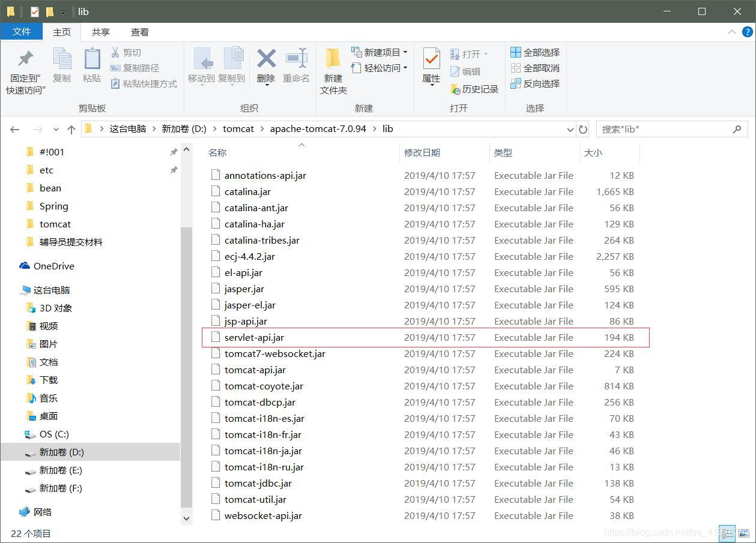Click the Copy (复制) ribbon icon

pyautogui.click(x=62, y=59)
